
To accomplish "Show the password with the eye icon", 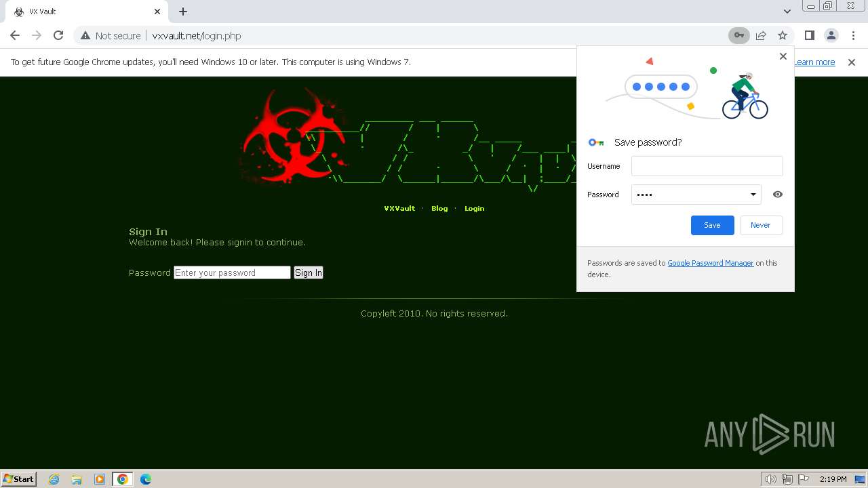I will tap(778, 195).
